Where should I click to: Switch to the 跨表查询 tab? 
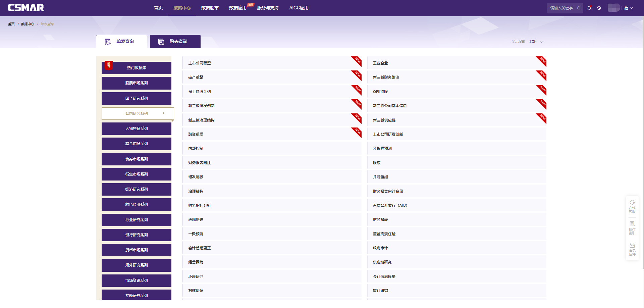pyautogui.click(x=175, y=42)
